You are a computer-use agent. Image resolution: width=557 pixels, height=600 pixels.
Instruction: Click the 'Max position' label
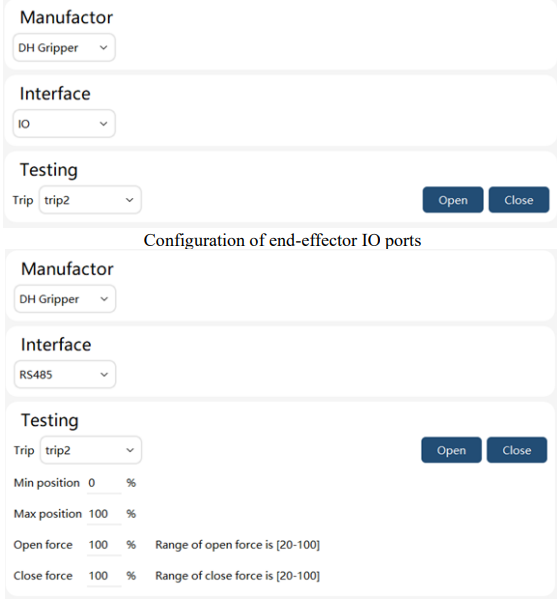click(48, 514)
